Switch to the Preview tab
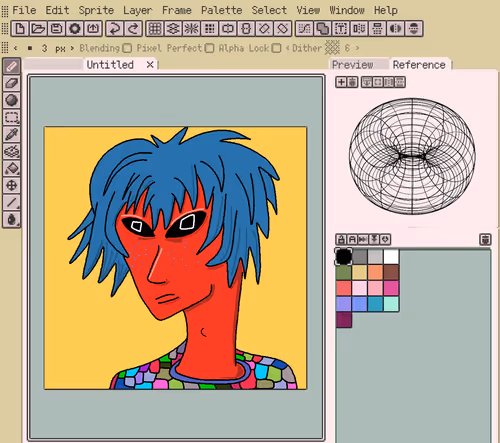This screenshot has width=500, height=443. pos(353,65)
